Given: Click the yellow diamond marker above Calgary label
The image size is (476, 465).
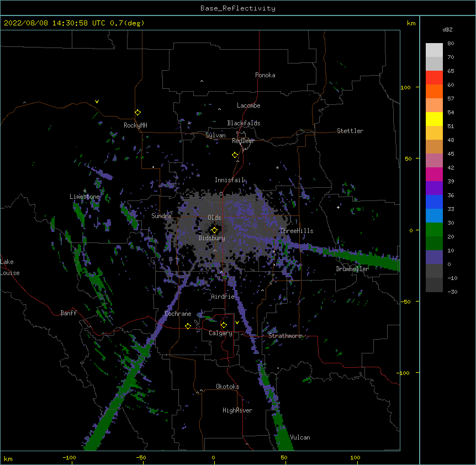Looking at the screenshot, I should click(224, 325).
